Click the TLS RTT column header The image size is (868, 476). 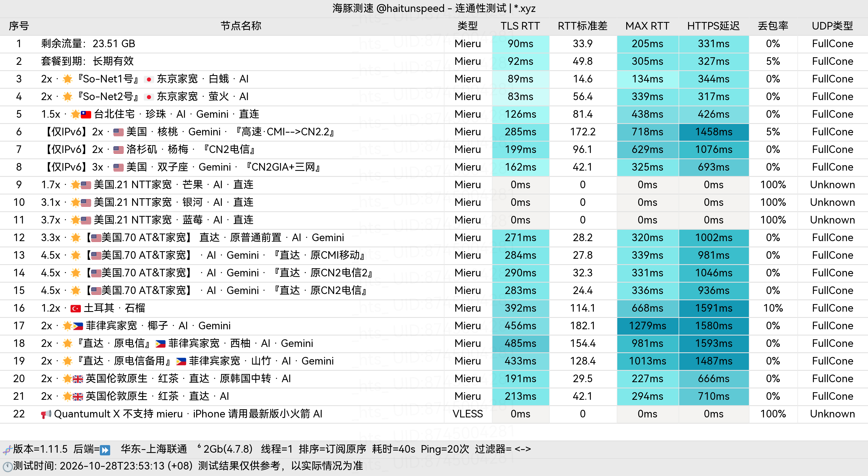click(520, 26)
